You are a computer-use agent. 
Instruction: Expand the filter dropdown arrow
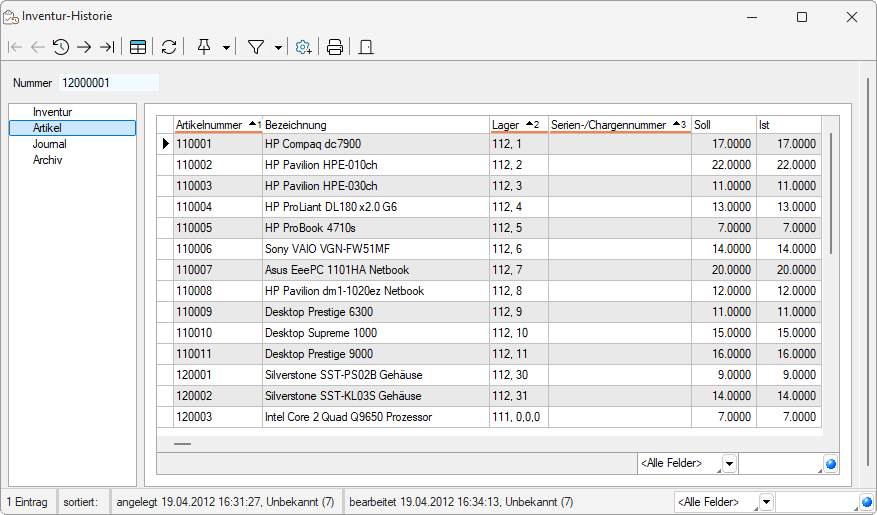pyautogui.click(x=278, y=48)
